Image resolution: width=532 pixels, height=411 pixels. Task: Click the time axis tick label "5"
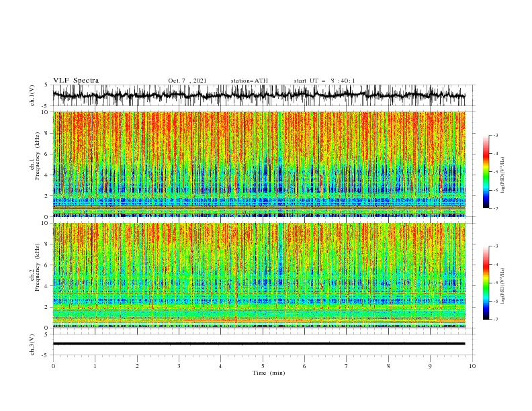[x=263, y=366]
